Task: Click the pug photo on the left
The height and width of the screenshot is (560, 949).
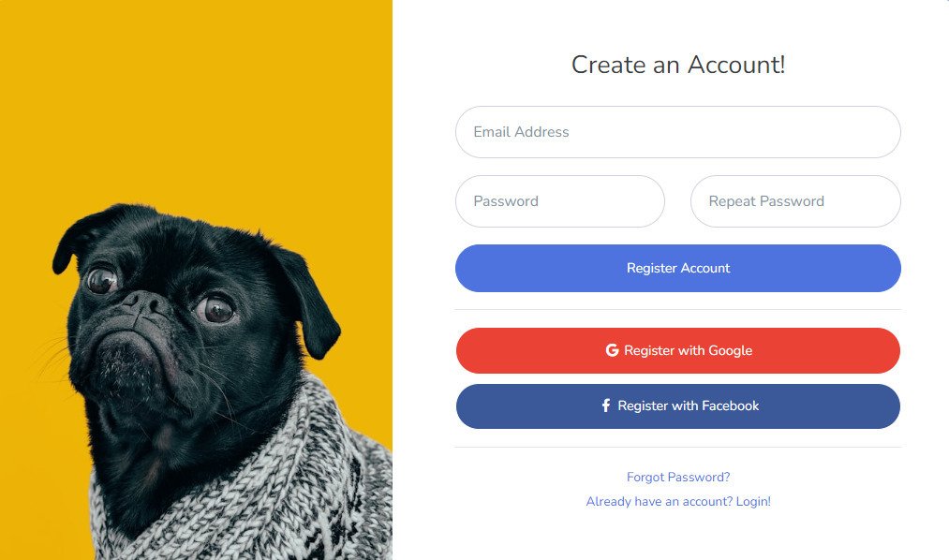Action: [x=196, y=280]
